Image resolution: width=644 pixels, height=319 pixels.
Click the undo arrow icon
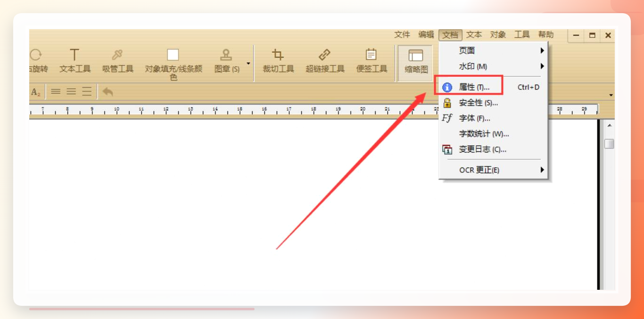107,92
